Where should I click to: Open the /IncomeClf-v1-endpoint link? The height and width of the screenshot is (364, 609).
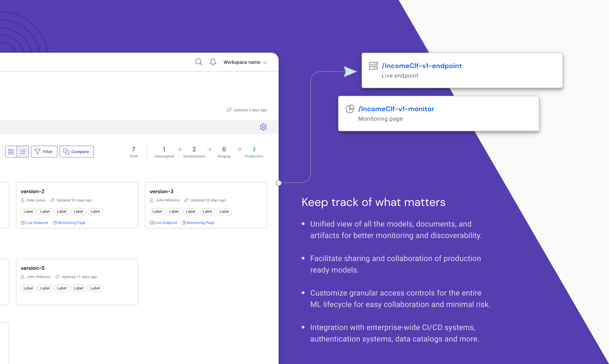pyautogui.click(x=422, y=66)
